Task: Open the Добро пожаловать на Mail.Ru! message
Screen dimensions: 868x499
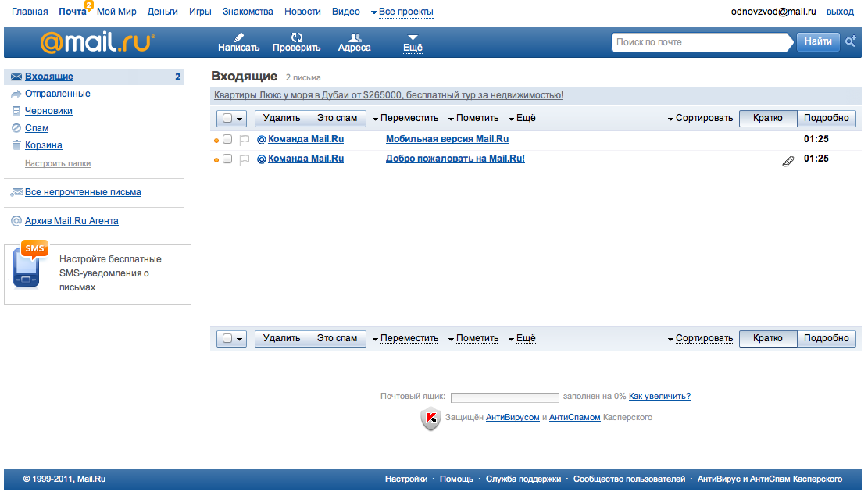Action: click(455, 159)
